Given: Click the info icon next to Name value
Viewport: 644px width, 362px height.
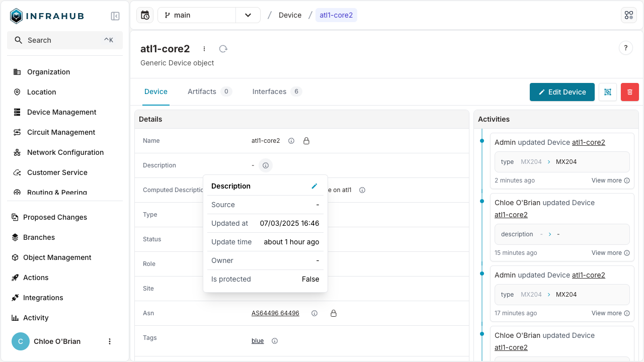Looking at the screenshot, I should (291, 141).
